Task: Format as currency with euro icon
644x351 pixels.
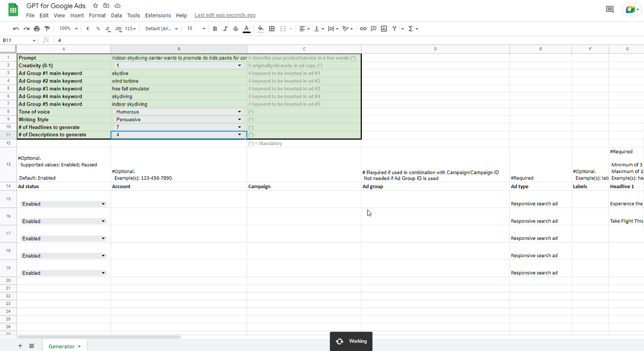Action: pyautogui.click(x=88, y=29)
